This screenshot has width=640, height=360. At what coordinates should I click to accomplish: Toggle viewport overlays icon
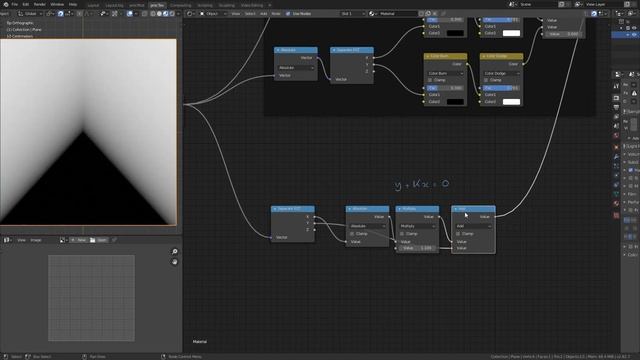[130, 13]
